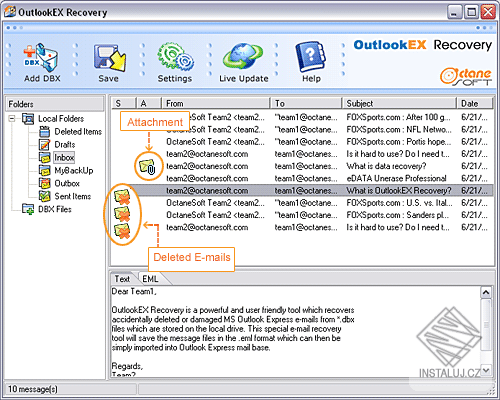Switch to the EML preview tab
The image size is (500, 400).
point(150,279)
